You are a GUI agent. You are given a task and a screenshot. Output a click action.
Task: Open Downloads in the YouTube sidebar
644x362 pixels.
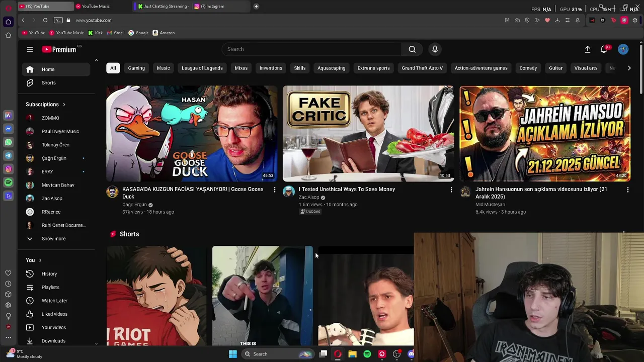coord(56,341)
